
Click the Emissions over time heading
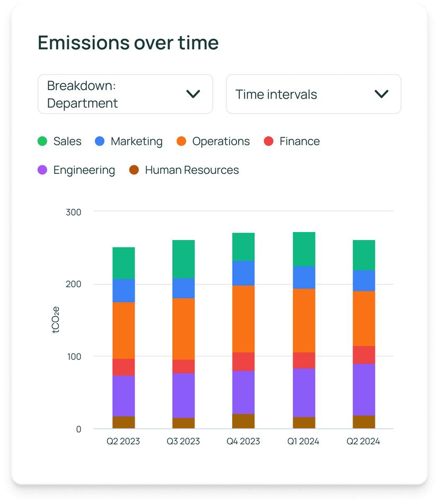click(128, 43)
